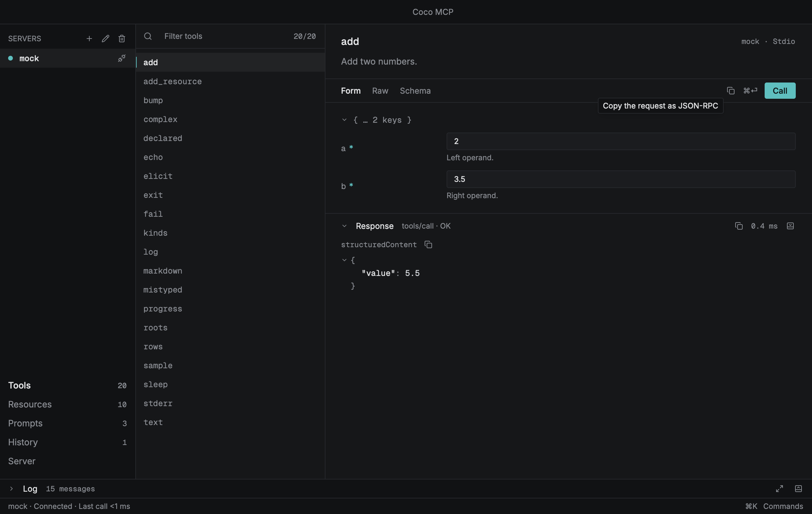Viewport: 812px width, 514px height.
Task: Open Commands palette in status bar
Action: [x=774, y=506]
